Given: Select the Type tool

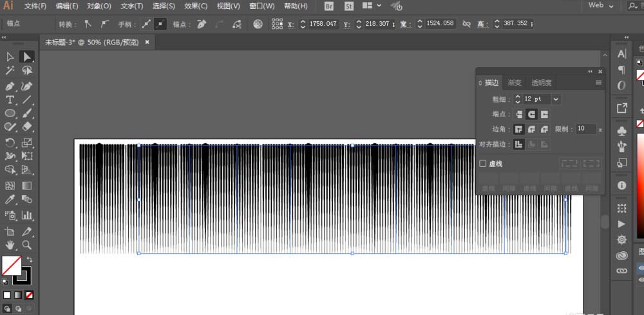Looking at the screenshot, I should click(x=10, y=100).
